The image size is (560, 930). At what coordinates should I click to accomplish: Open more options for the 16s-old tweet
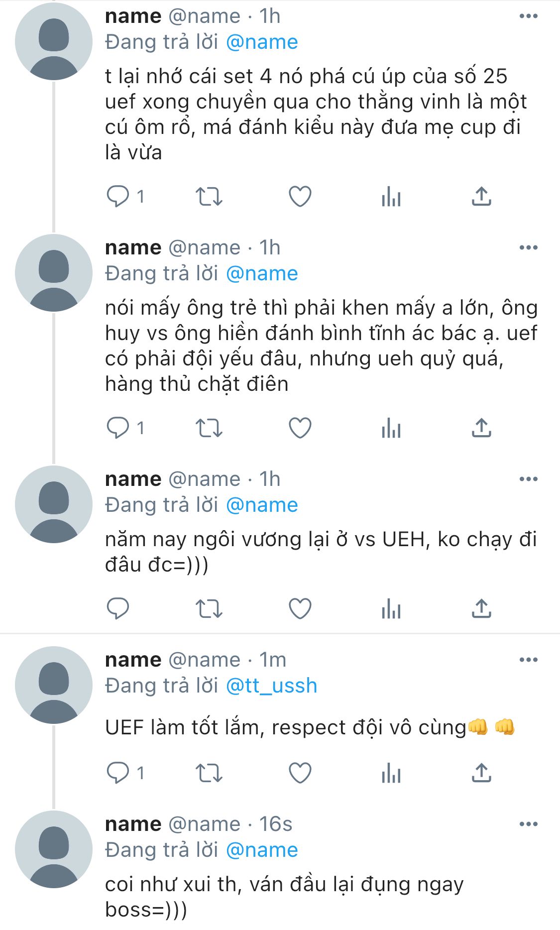[528, 824]
